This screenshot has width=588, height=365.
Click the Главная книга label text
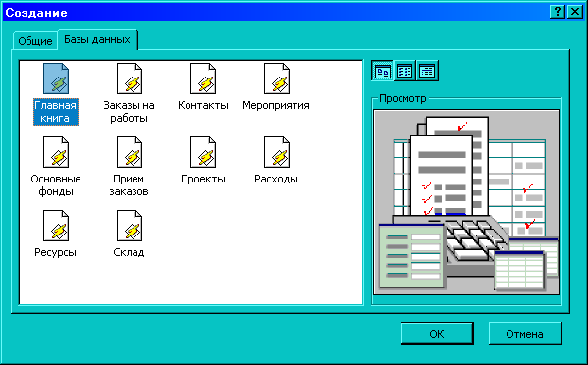point(56,112)
